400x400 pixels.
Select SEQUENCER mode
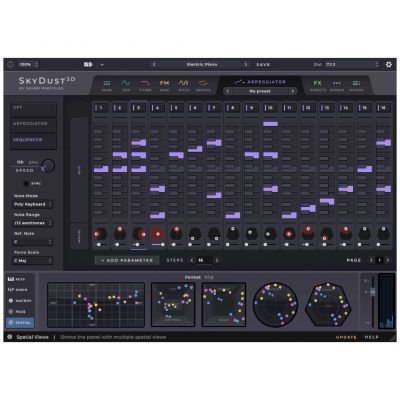[x=33, y=141]
